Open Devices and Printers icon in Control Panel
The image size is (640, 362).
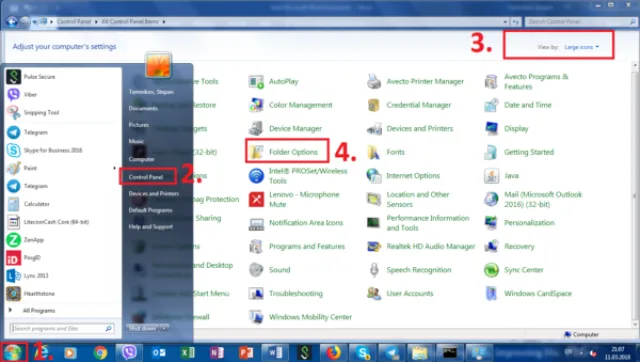[374, 129]
